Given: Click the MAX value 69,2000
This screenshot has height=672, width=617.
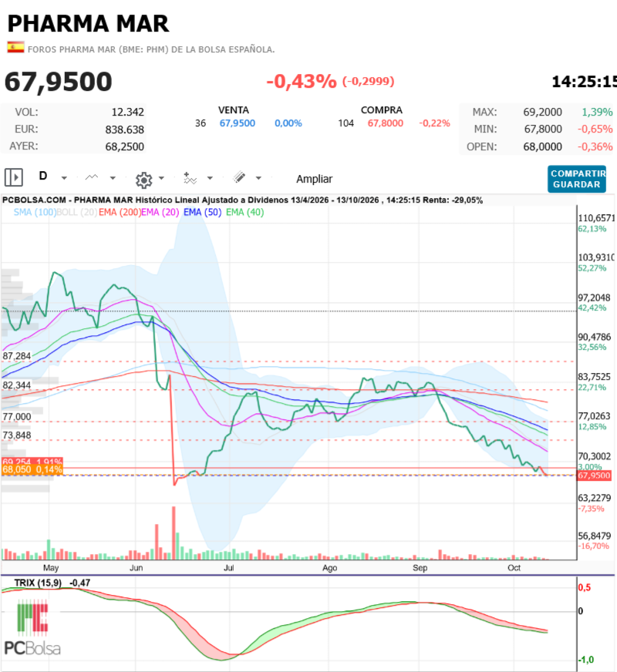Looking at the screenshot, I should (x=542, y=113).
